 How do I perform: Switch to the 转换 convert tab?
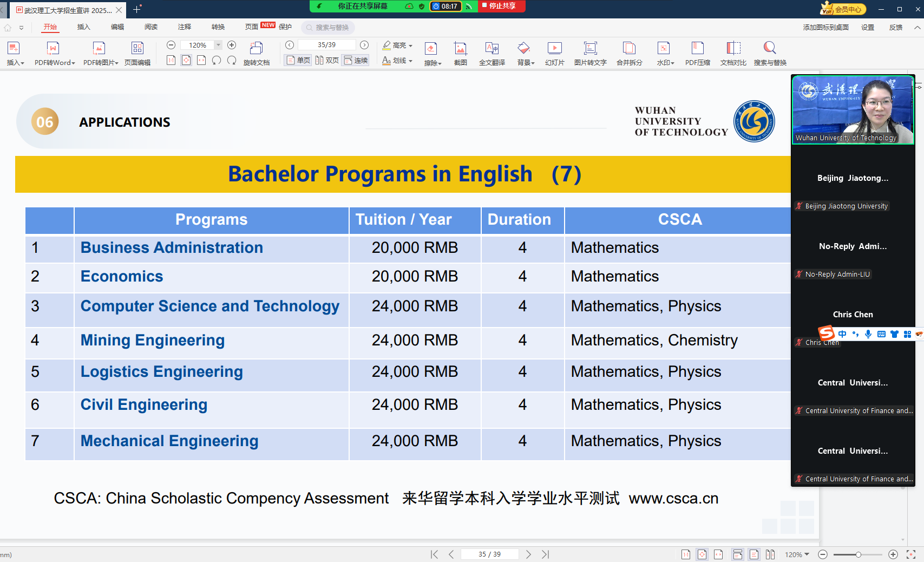218,27
